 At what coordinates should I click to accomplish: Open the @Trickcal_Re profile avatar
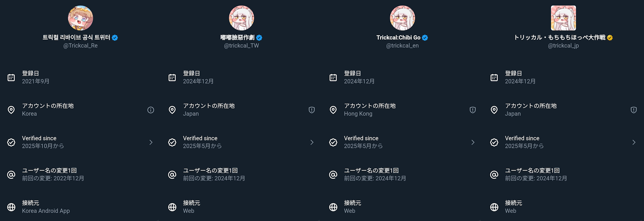pos(80,18)
